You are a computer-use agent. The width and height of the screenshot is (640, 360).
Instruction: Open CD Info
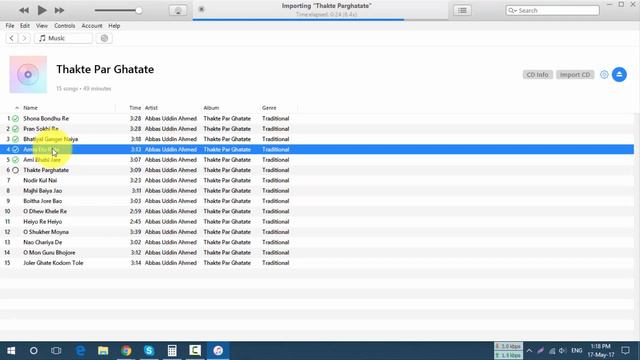tap(537, 75)
